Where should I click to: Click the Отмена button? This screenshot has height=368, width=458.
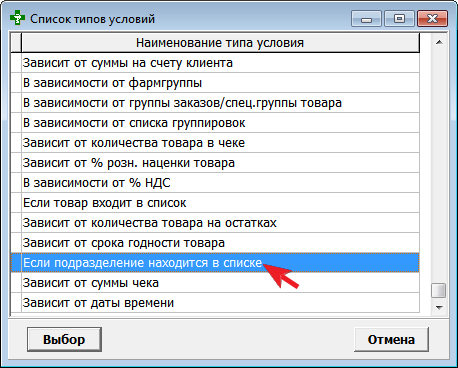(391, 340)
